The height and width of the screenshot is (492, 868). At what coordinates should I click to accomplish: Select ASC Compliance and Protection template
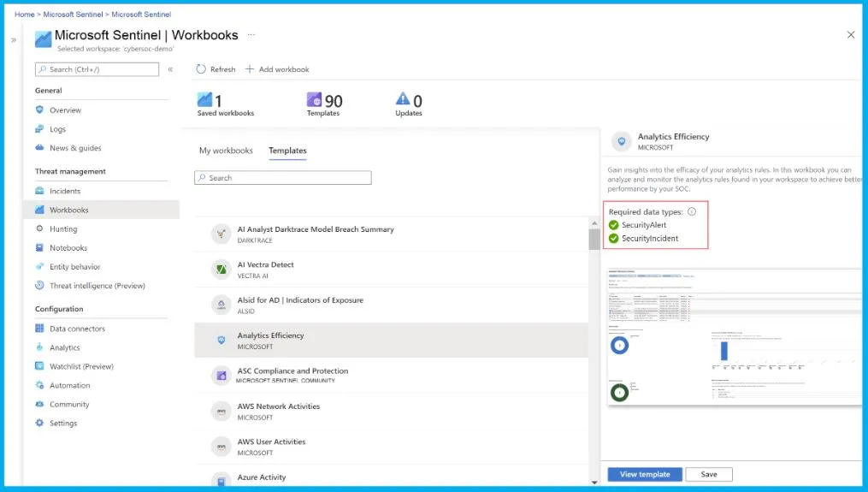click(391, 376)
